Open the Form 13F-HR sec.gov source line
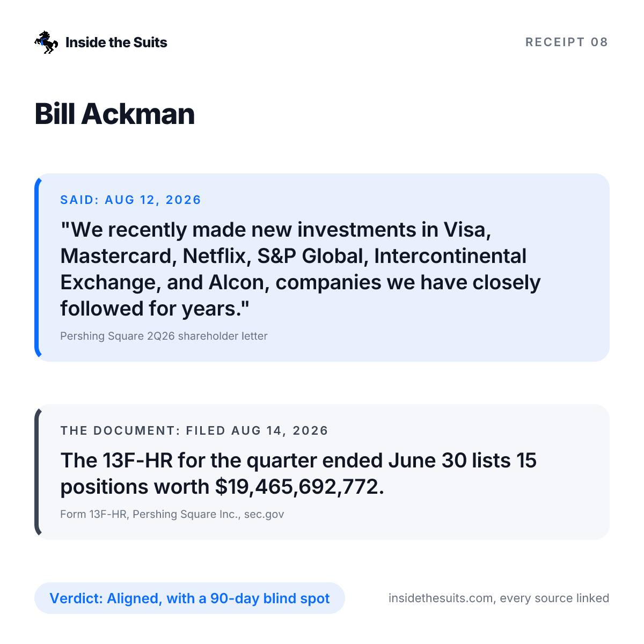Screen dimensions: 644x644 pyautogui.click(x=172, y=514)
